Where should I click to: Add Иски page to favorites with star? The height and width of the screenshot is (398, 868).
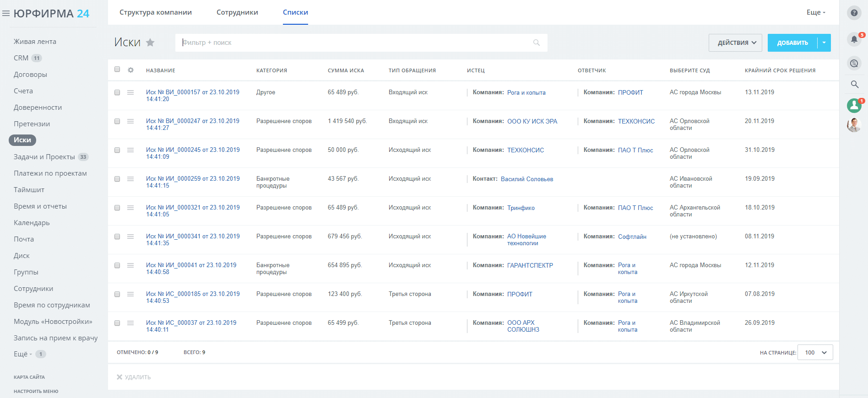pyautogui.click(x=150, y=43)
